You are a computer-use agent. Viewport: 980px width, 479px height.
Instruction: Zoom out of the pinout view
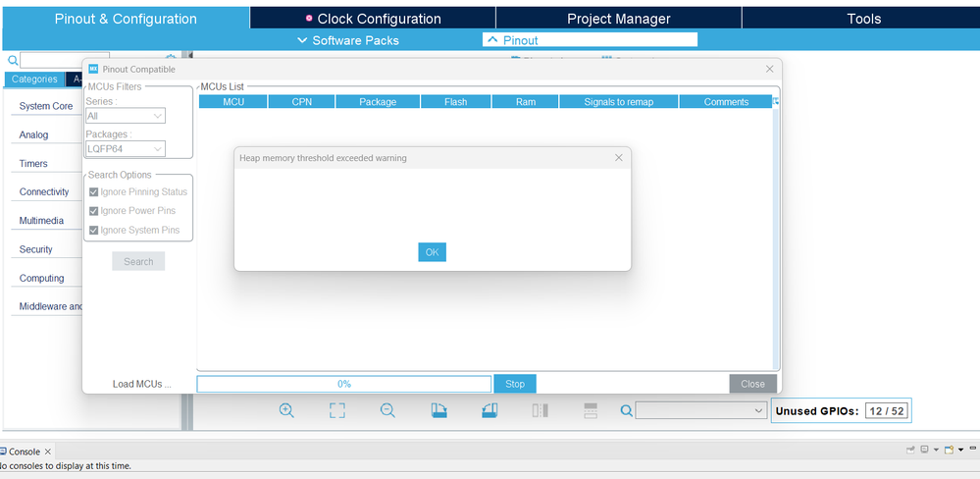pos(387,410)
